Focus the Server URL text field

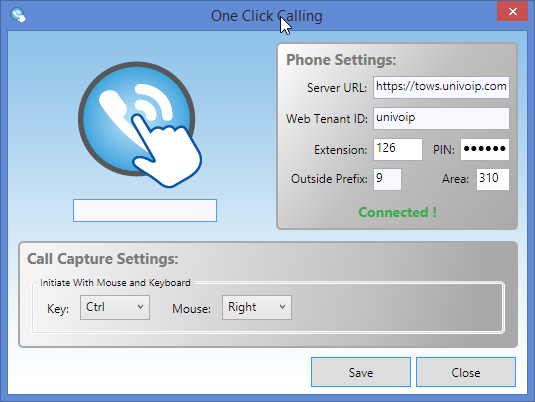point(441,87)
